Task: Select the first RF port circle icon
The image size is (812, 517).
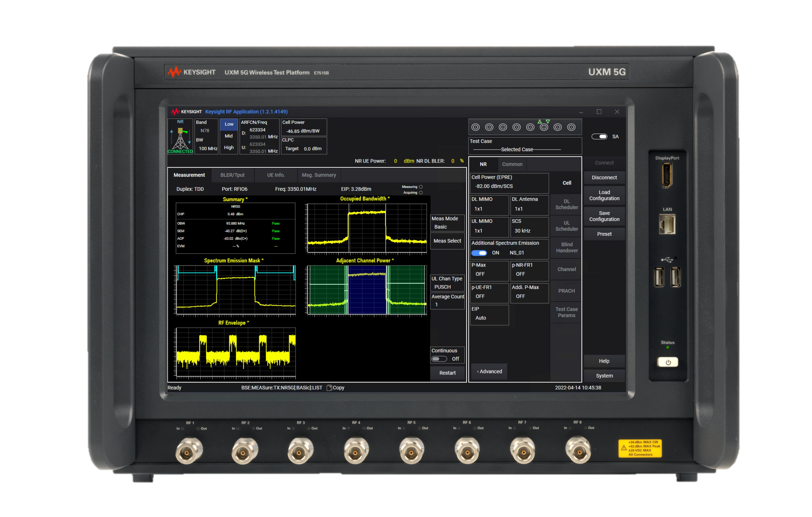Action: 476,127
